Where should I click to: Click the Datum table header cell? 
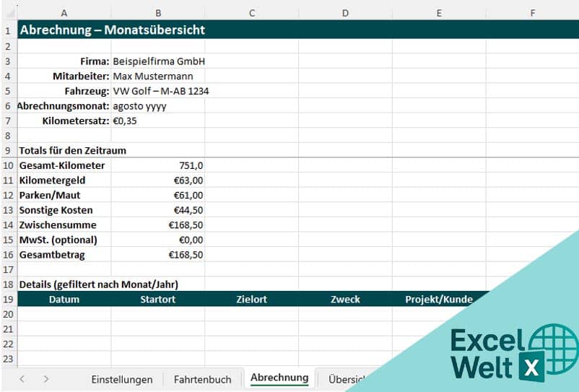coord(64,299)
